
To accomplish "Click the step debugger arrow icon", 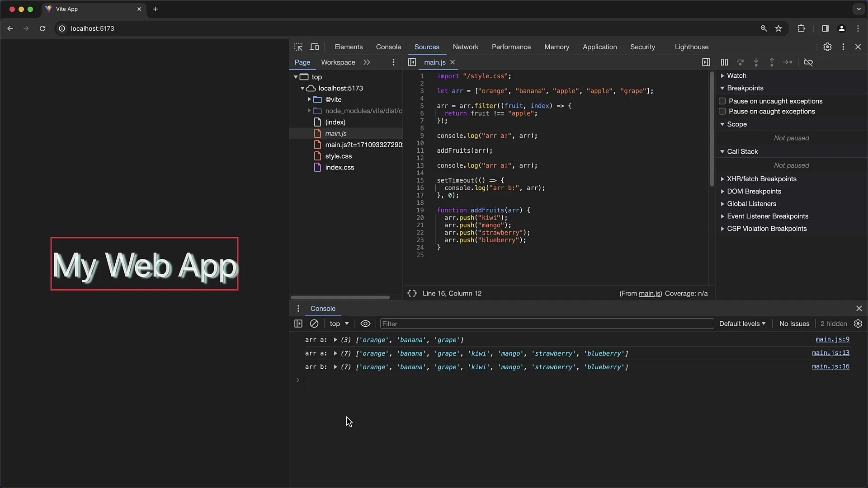I will pyautogui.click(x=788, y=62).
